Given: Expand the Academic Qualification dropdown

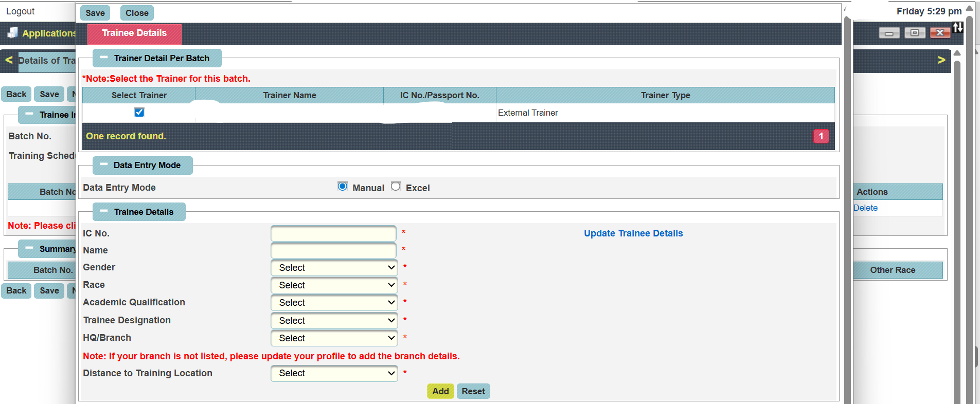Looking at the screenshot, I should [x=334, y=303].
